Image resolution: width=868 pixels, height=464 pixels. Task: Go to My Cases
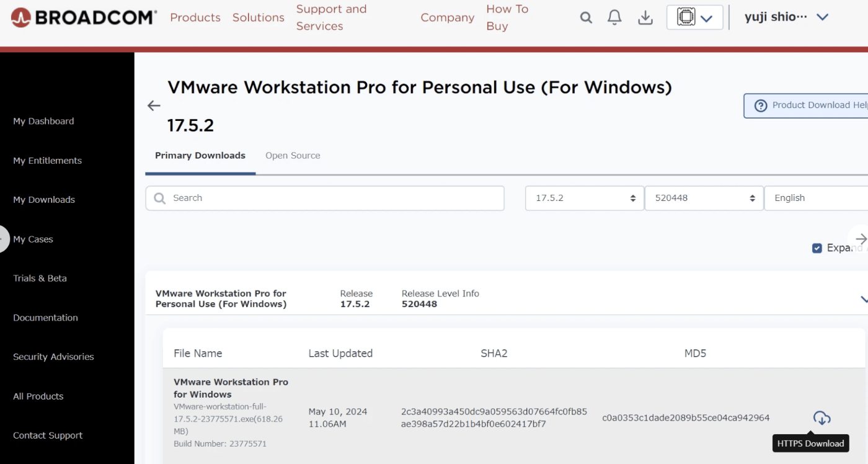pos(33,239)
